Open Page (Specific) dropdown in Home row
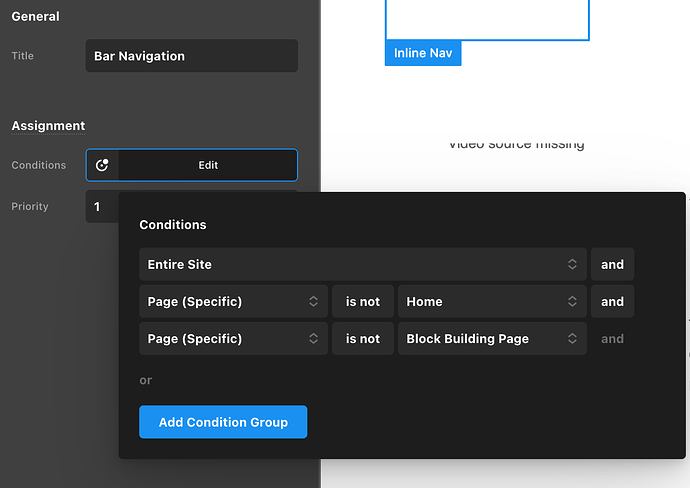Viewport: 690px width, 488px height. tap(233, 301)
